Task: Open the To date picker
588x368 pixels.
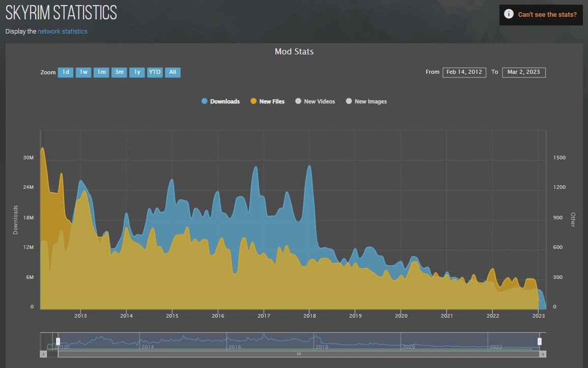Action: pyautogui.click(x=524, y=72)
